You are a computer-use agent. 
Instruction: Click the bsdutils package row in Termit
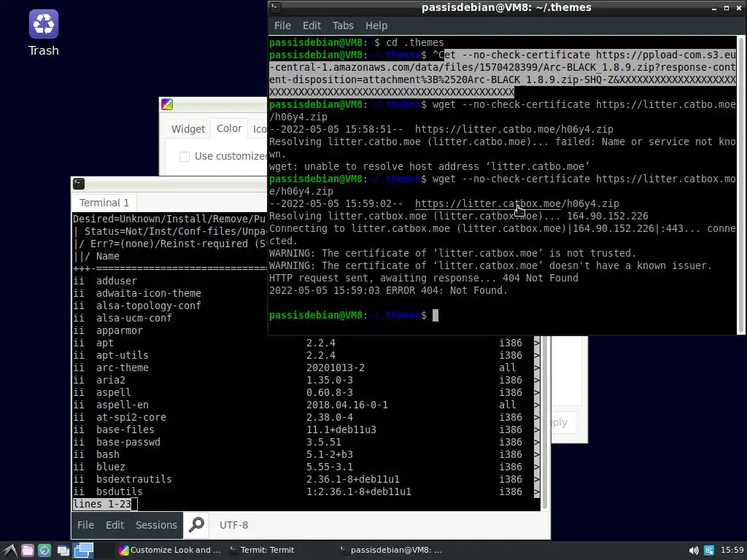pos(306,491)
